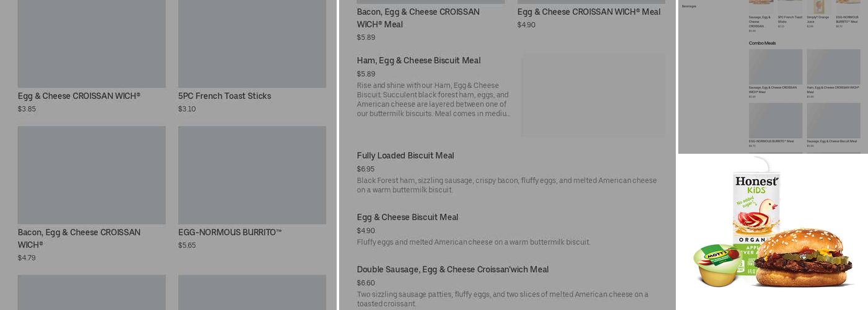Select the Combo Meals section heading
Viewport: 868px width, 310px height.
[x=762, y=43]
